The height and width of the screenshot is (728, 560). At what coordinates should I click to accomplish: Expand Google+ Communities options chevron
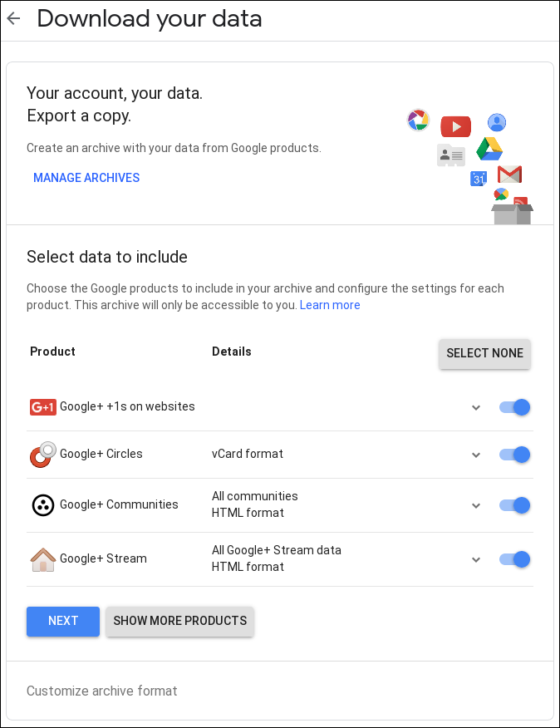476,505
